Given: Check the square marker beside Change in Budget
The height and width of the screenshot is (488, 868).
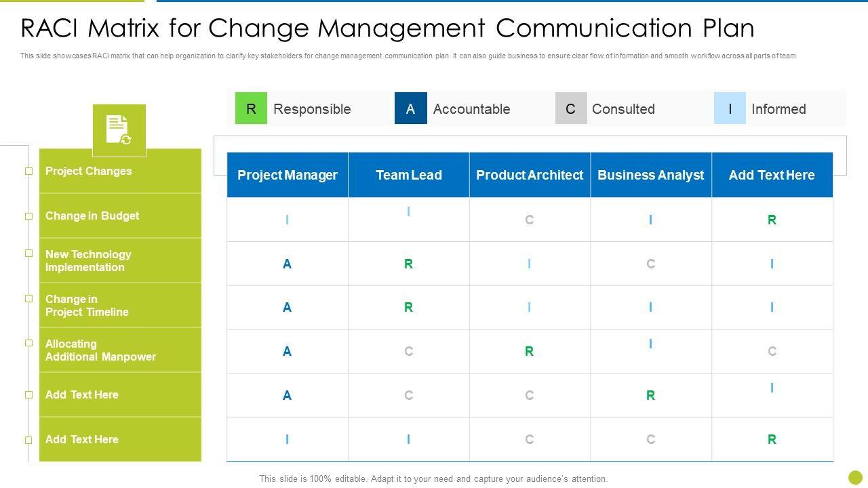Looking at the screenshot, I should pos(29,216).
